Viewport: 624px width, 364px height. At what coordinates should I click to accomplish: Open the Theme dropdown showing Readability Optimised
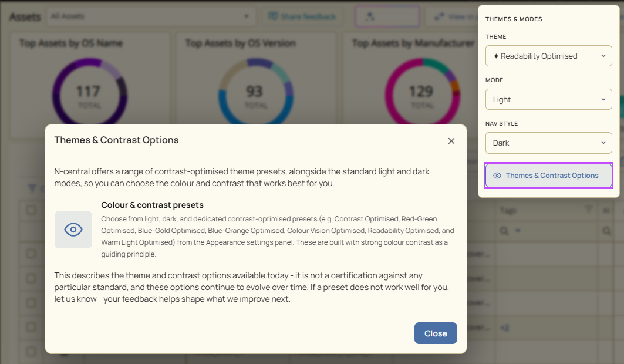coord(548,56)
